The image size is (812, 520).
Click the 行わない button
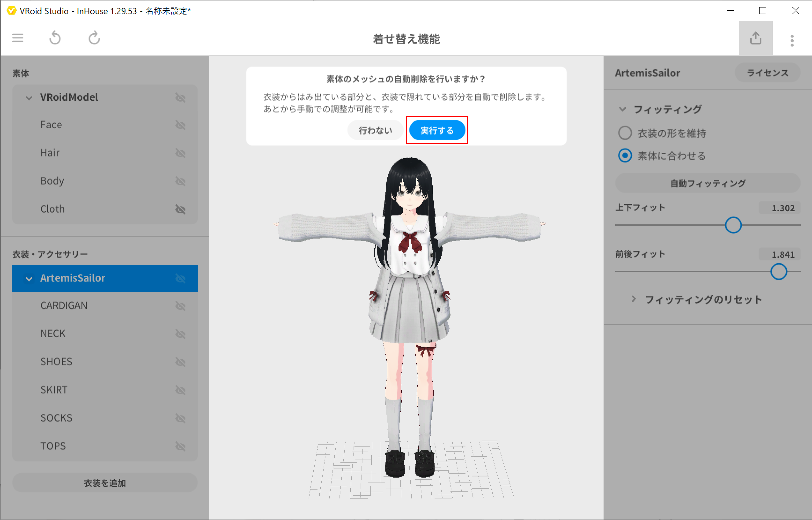375,130
